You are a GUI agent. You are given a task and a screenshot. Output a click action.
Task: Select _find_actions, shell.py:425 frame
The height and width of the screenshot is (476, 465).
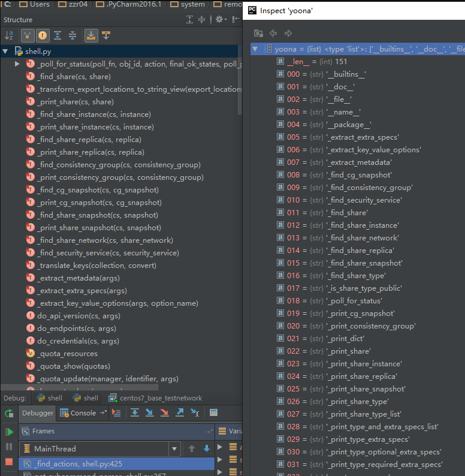pos(117,464)
